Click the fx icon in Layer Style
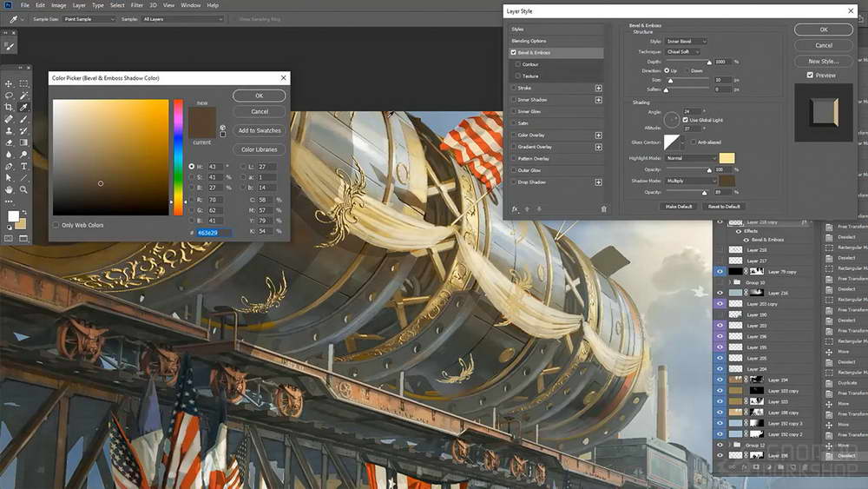The image size is (868, 489). point(515,208)
